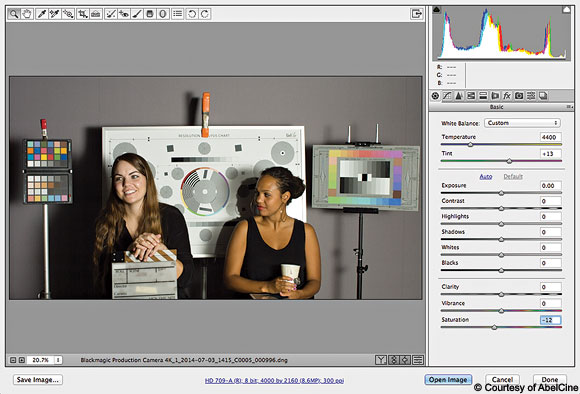Open the Effects (fx) panel tab
The image size is (580, 394).
[507, 96]
